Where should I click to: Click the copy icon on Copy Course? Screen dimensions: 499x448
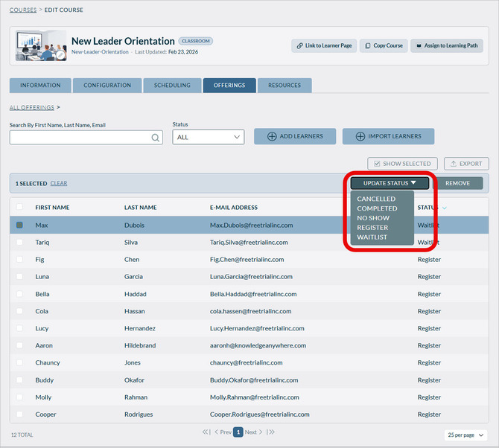coord(368,46)
